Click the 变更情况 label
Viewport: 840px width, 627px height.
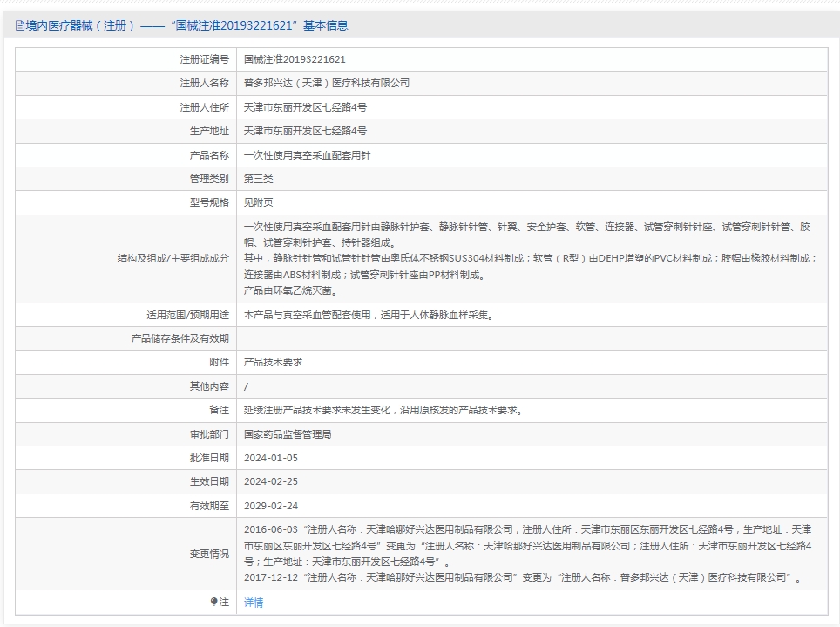click(209, 554)
